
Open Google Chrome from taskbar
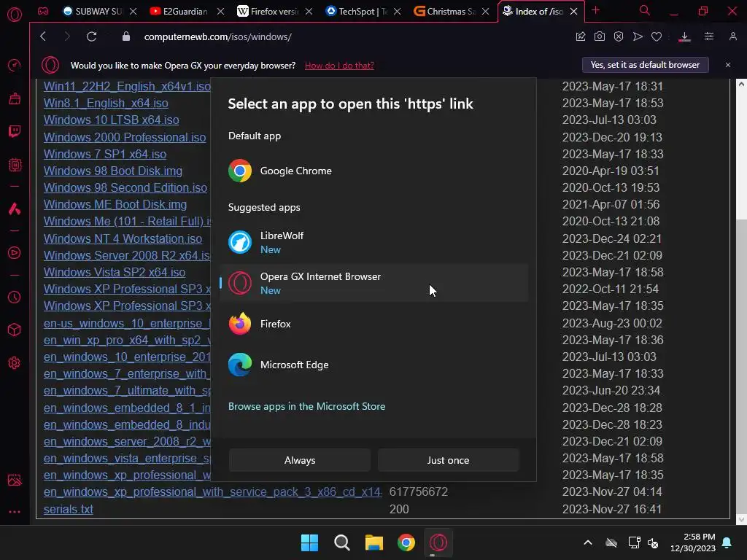pyautogui.click(x=406, y=542)
